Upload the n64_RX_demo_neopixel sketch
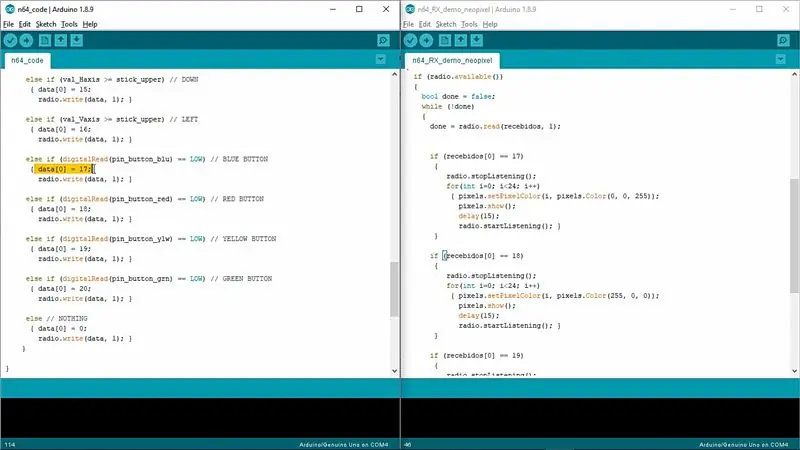Image resolution: width=800 pixels, height=450 pixels. click(x=426, y=40)
